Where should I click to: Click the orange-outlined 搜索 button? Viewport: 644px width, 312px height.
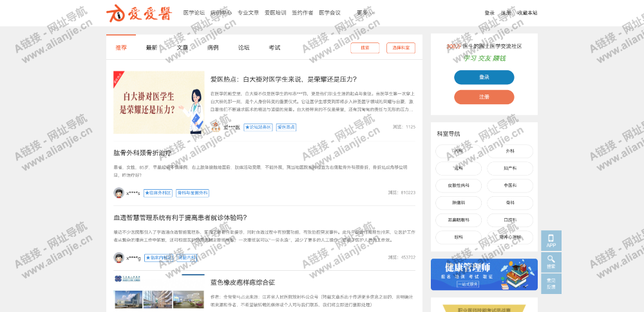pyautogui.click(x=365, y=48)
